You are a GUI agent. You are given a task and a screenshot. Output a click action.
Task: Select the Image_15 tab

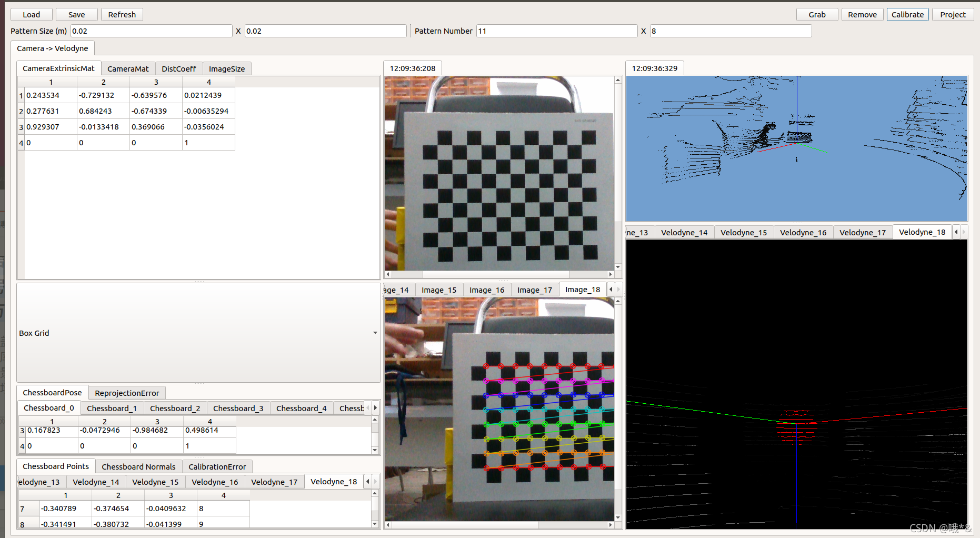tap(439, 290)
